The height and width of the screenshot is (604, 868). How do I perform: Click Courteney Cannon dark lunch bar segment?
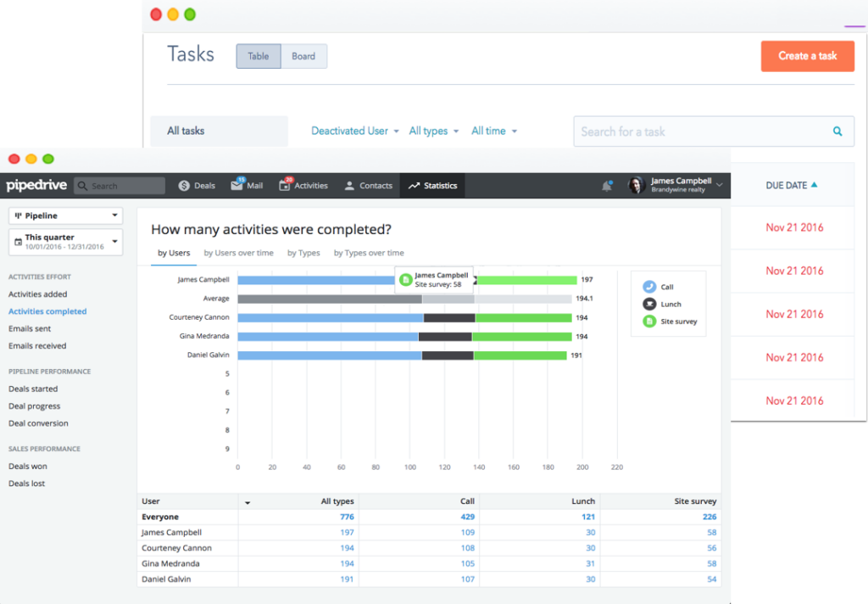pyautogui.click(x=449, y=317)
